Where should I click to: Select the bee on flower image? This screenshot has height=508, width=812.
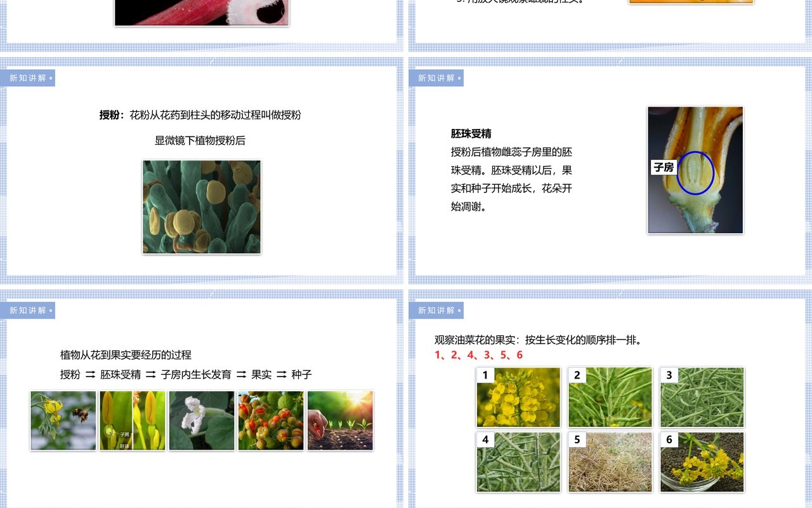[63, 420]
